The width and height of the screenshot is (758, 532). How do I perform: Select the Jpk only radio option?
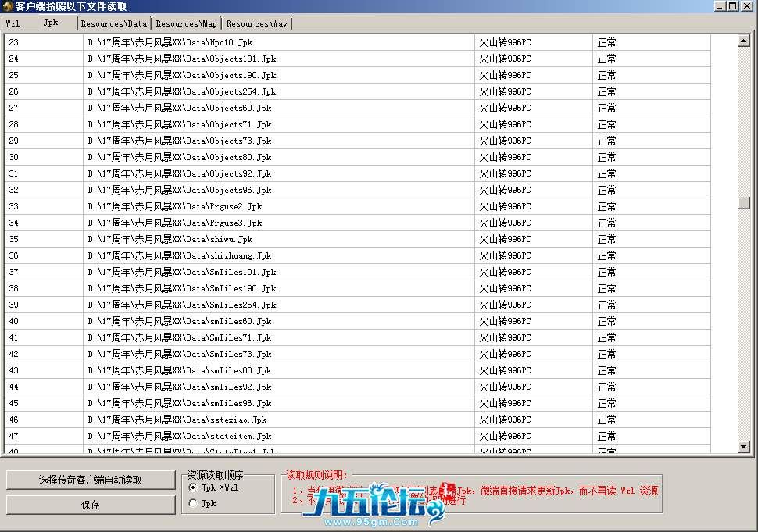coord(194,504)
